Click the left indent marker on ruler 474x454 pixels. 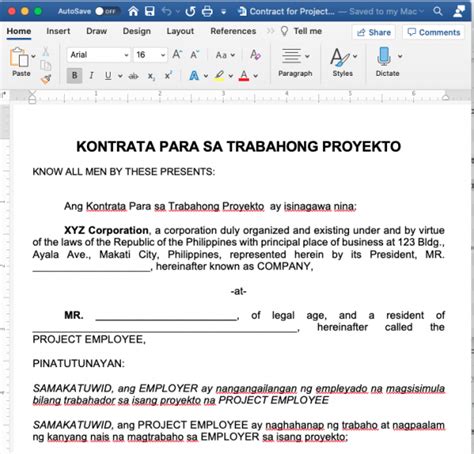pyautogui.click(x=32, y=97)
